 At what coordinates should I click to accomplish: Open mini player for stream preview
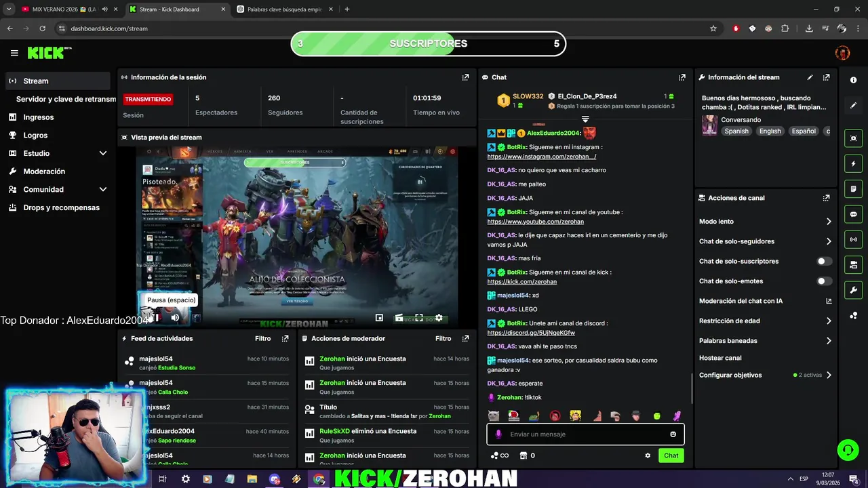(x=379, y=317)
